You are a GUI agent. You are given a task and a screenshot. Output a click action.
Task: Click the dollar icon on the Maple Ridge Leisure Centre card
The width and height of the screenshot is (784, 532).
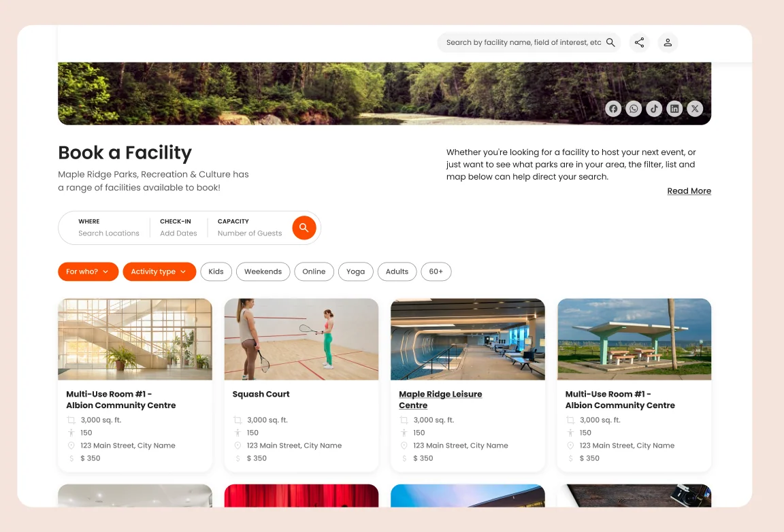[404, 458]
